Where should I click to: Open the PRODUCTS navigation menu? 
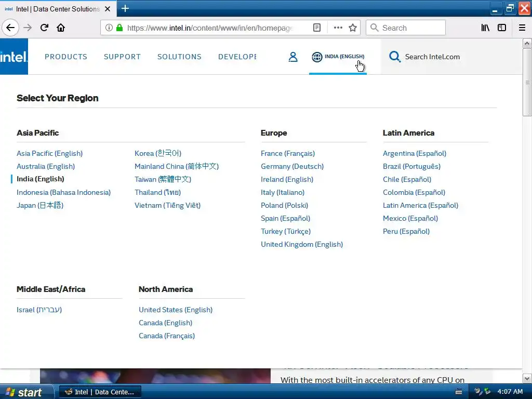click(66, 57)
